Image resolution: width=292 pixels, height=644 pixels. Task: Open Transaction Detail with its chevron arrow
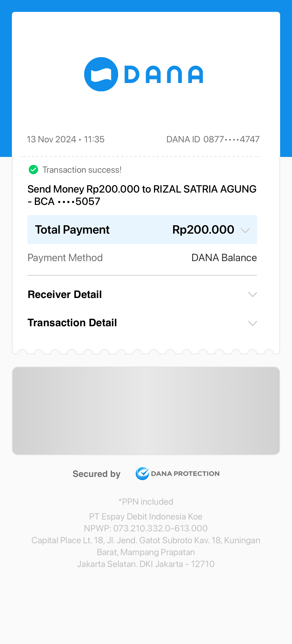[x=252, y=323]
